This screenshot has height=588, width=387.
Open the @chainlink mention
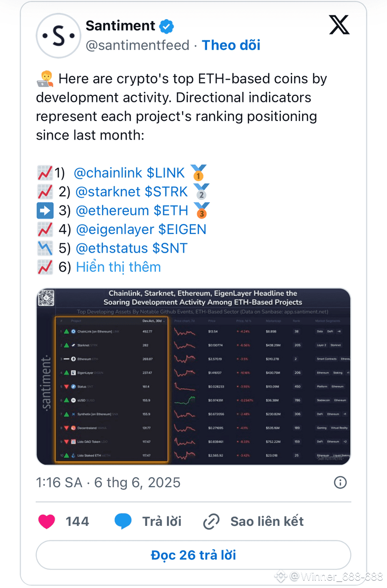108,173
